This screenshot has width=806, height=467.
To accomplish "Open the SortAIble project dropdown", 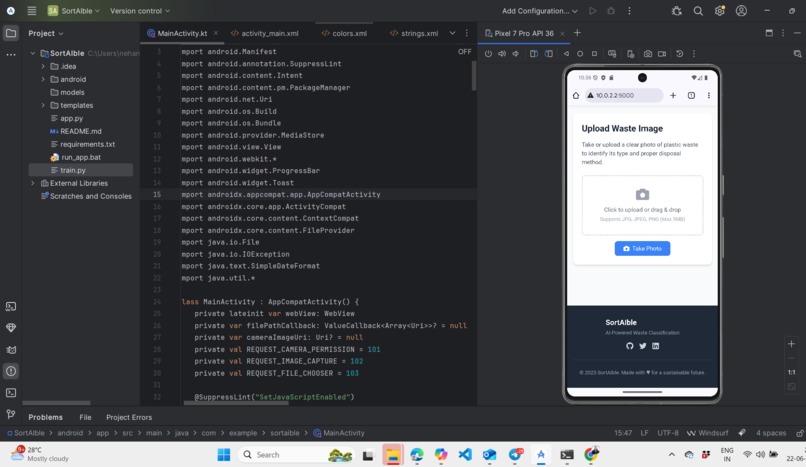I will click(x=74, y=11).
